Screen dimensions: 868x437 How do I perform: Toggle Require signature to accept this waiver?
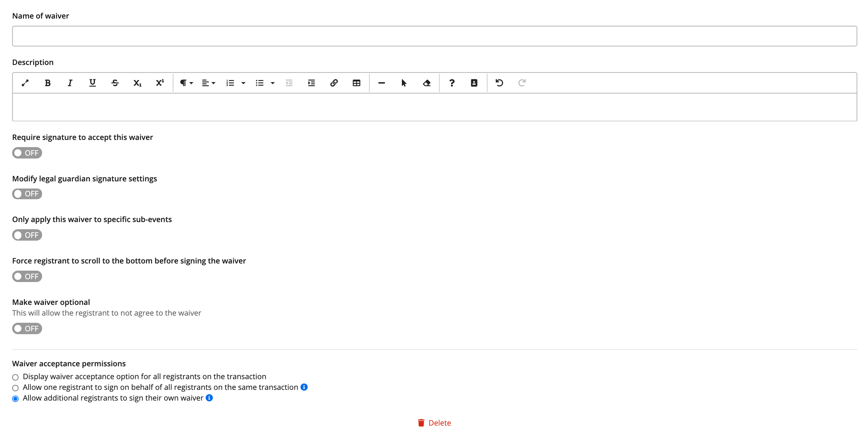(27, 153)
